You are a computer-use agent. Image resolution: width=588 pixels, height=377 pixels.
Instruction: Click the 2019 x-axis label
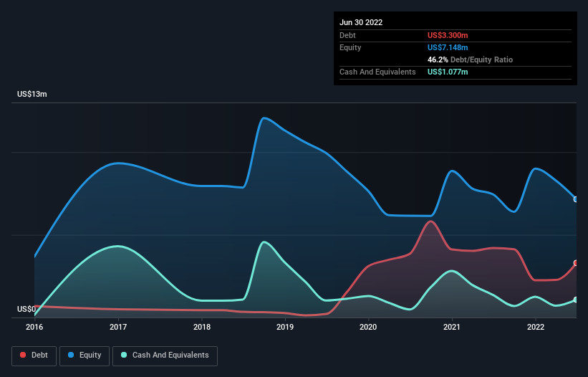[x=285, y=327]
